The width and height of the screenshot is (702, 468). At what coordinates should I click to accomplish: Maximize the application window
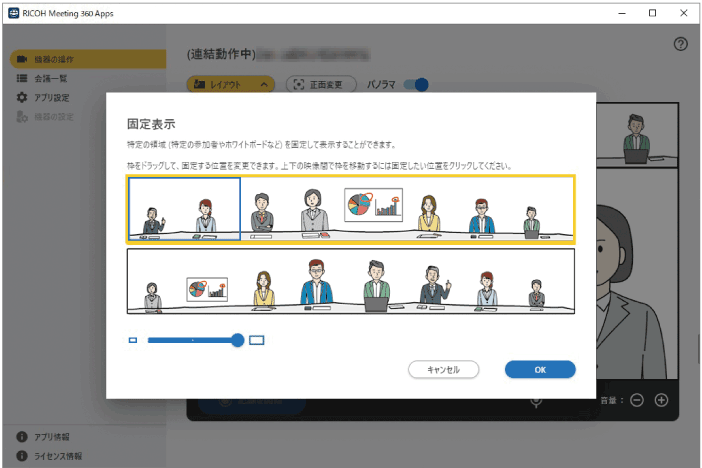coord(652,13)
